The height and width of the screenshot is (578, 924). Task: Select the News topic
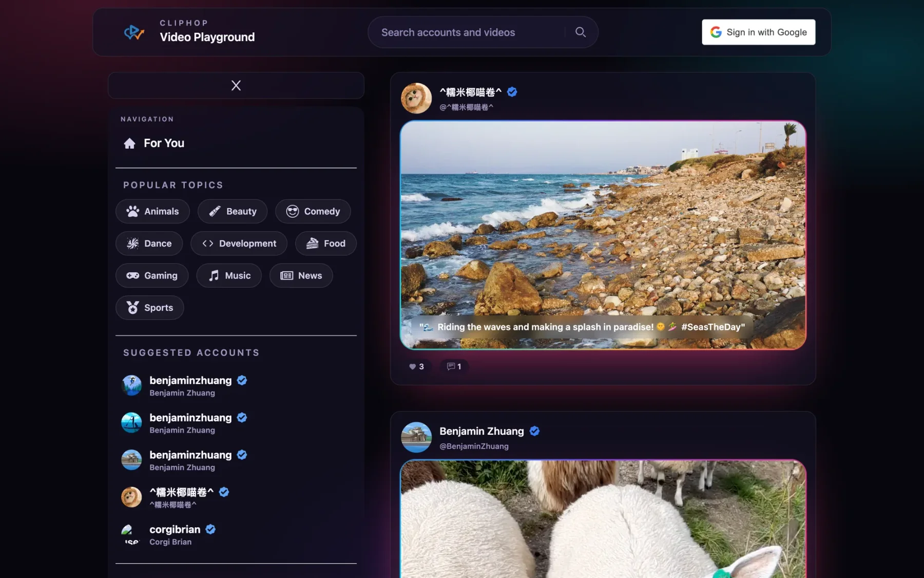(301, 275)
